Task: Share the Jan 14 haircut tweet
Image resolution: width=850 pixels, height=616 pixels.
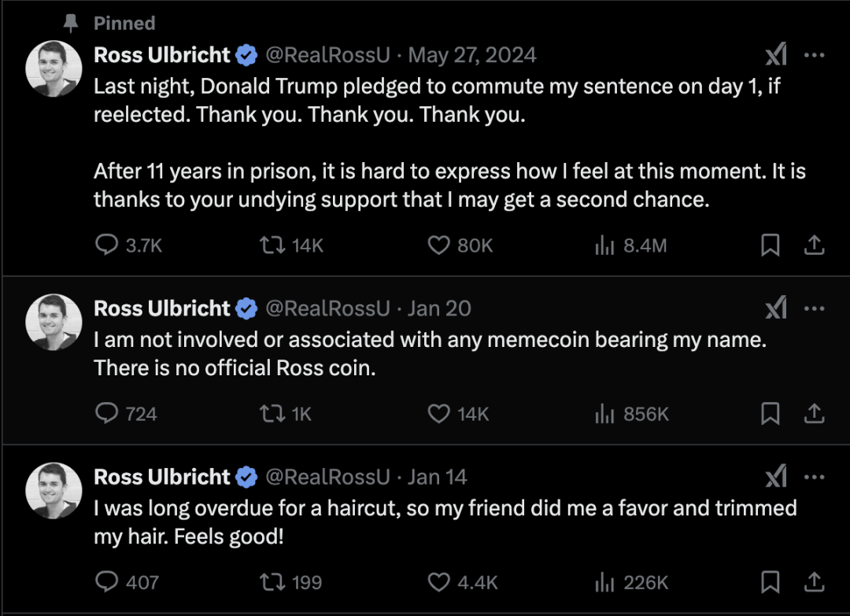Action: click(814, 582)
